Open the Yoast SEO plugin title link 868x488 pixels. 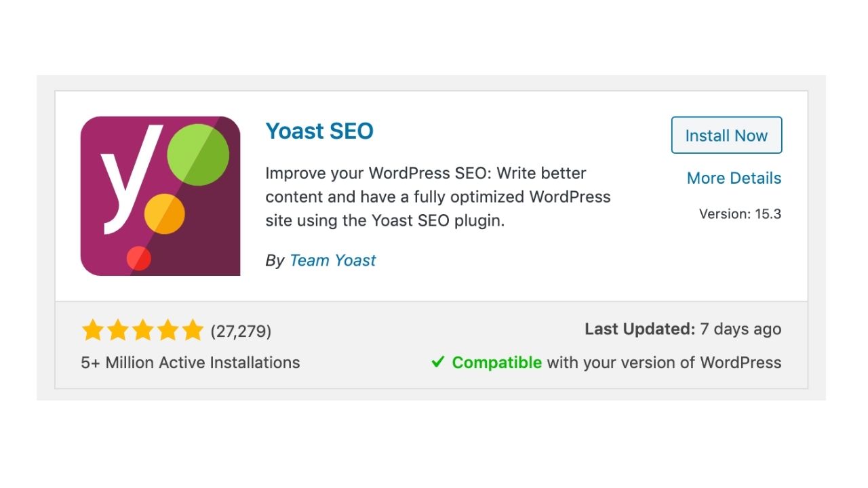tap(319, 131)
